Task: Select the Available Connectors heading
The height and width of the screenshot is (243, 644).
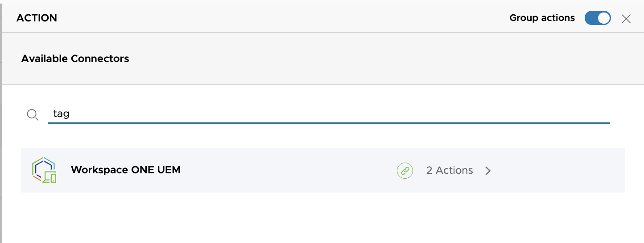Action: pos(75,59)
